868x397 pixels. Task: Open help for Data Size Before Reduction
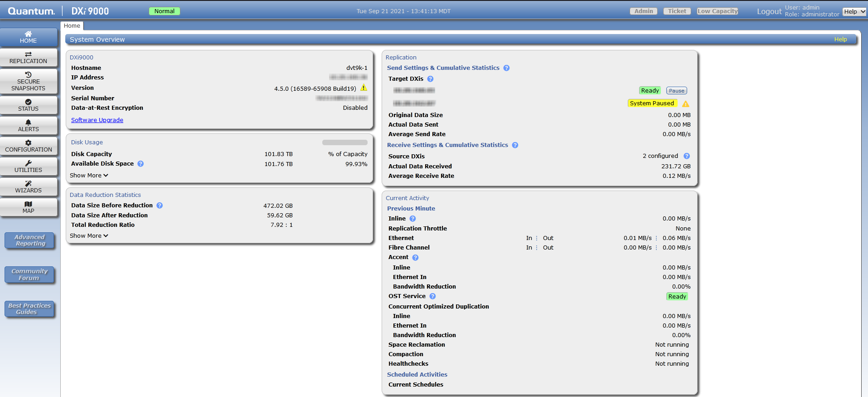pyautogui.click(x=160, y=206)
